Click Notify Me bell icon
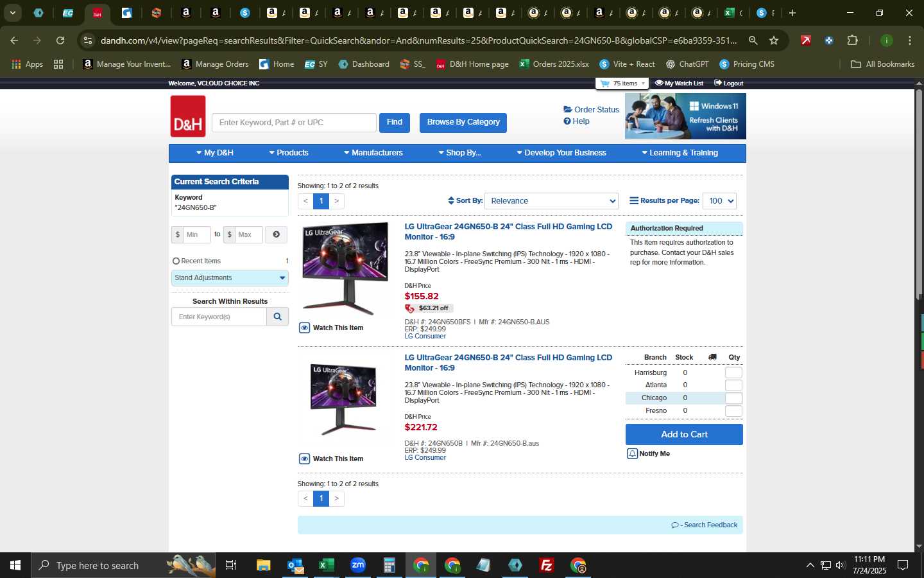Image resolution: width=924 pixels, height=578 pixels. (x=632, y=454)
